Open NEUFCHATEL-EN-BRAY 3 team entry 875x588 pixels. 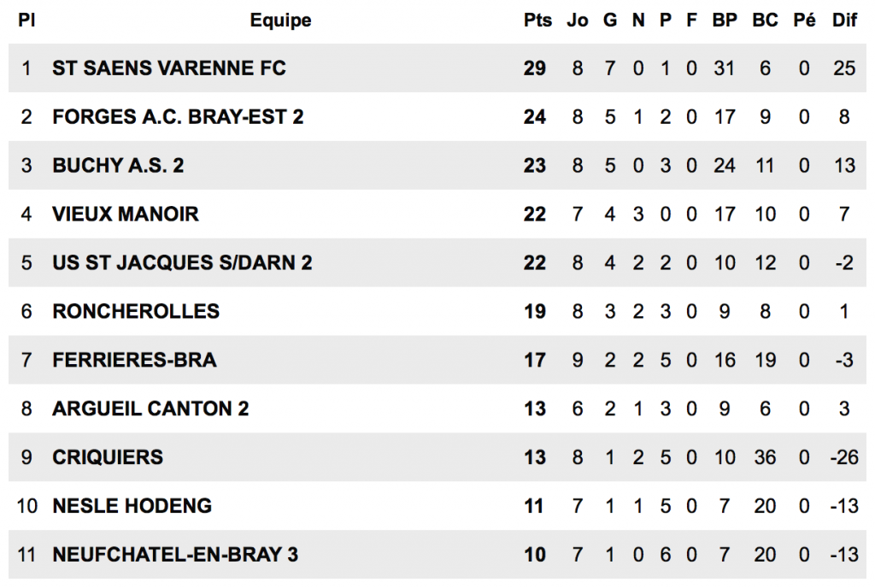(x=175, y=555)
